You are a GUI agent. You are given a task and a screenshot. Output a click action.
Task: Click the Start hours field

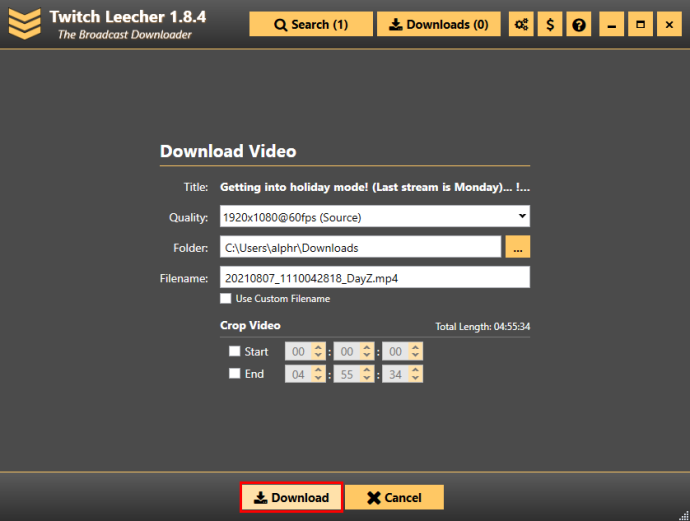pyautogui.click(x=298, y=352)
